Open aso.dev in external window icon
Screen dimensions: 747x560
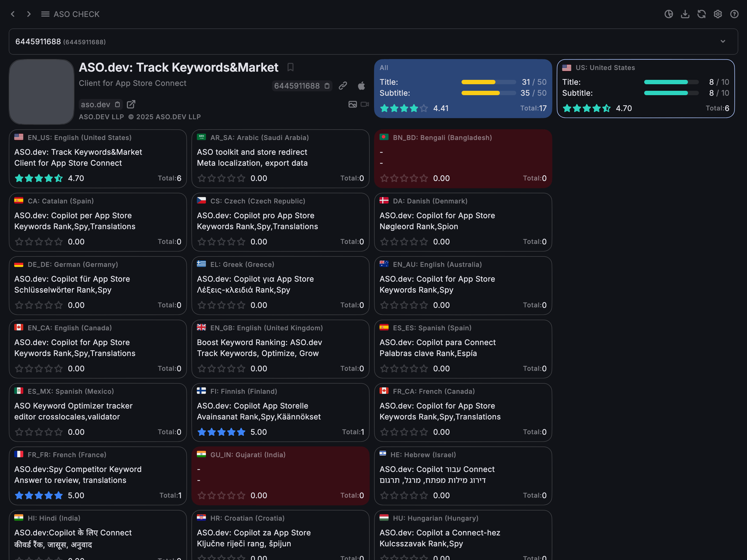pos(131,104)
